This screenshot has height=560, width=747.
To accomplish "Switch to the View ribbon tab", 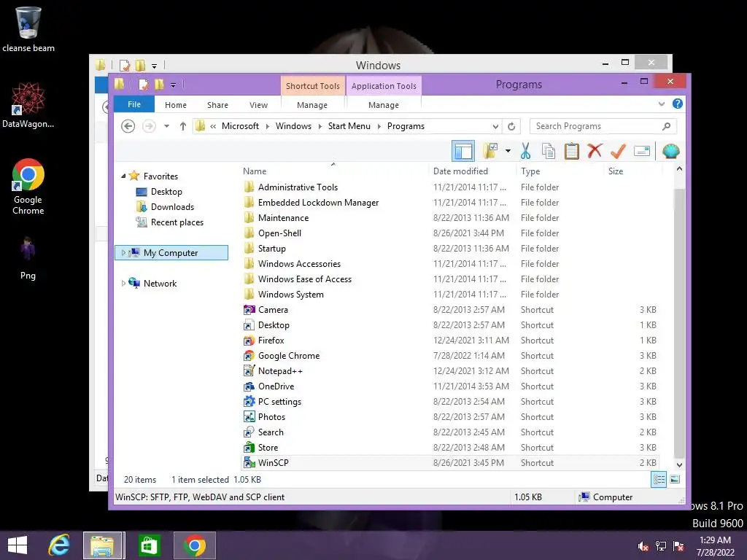I will 259,105.
